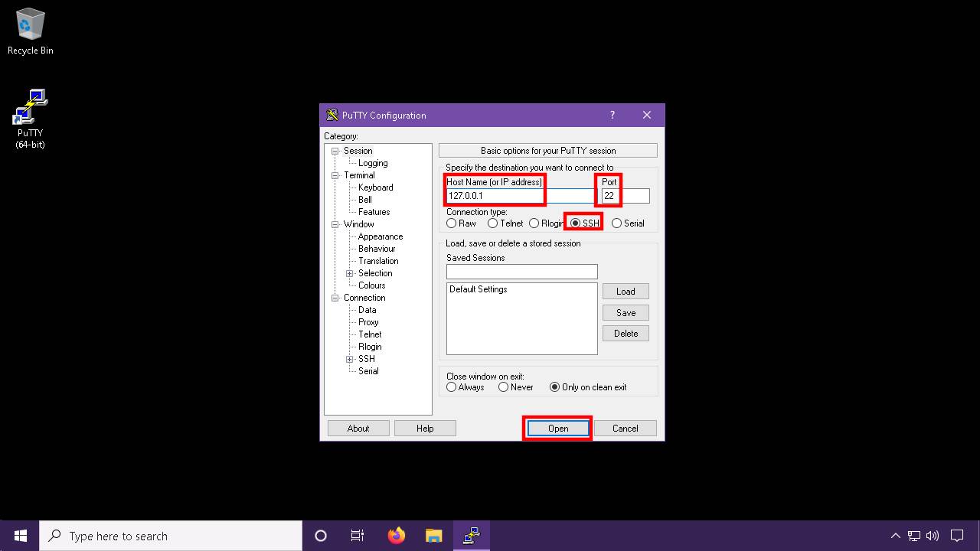This screenshot has height=551, width=980.
Task: Open the volume tray icon
Action: point(933,536)
